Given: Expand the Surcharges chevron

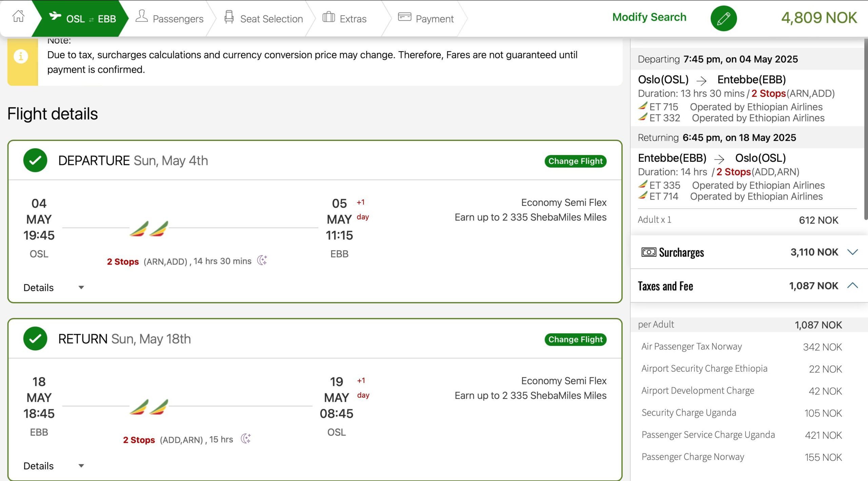Looking at the screenshot, I should (x=852, y=252).
